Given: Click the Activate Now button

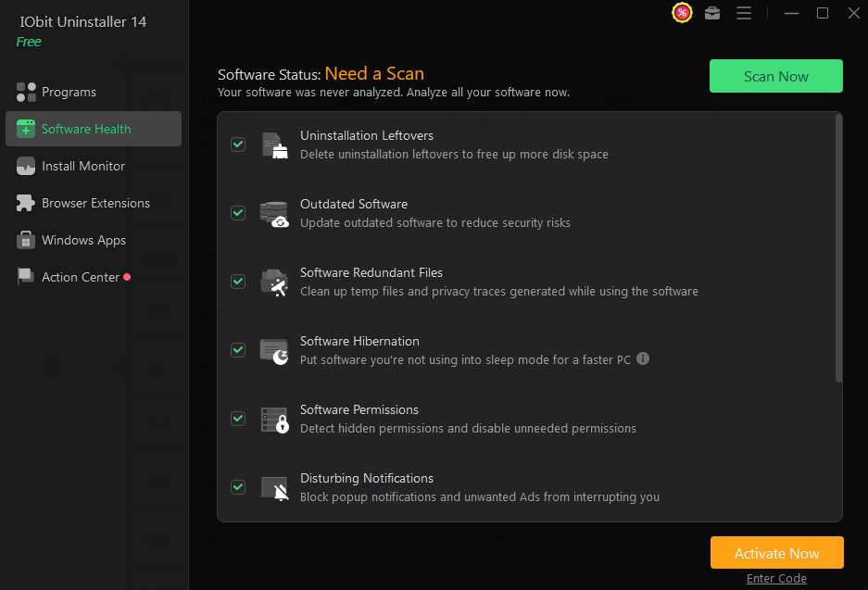Looking at the screenshot, I should point(776,553).
